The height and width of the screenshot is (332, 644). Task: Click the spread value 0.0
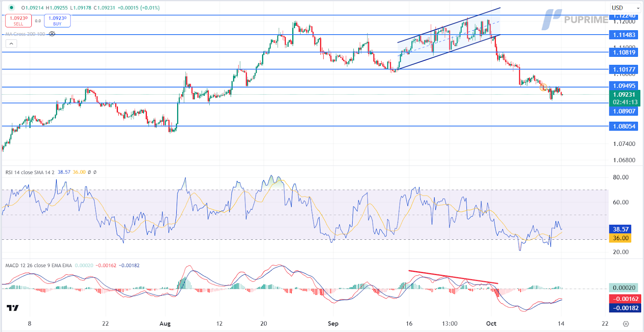point(38,21)
